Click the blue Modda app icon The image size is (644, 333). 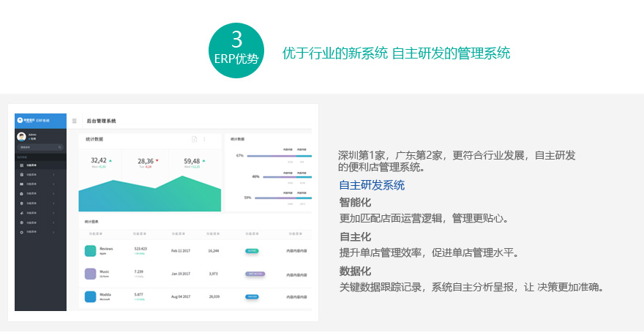coord(91,296)
